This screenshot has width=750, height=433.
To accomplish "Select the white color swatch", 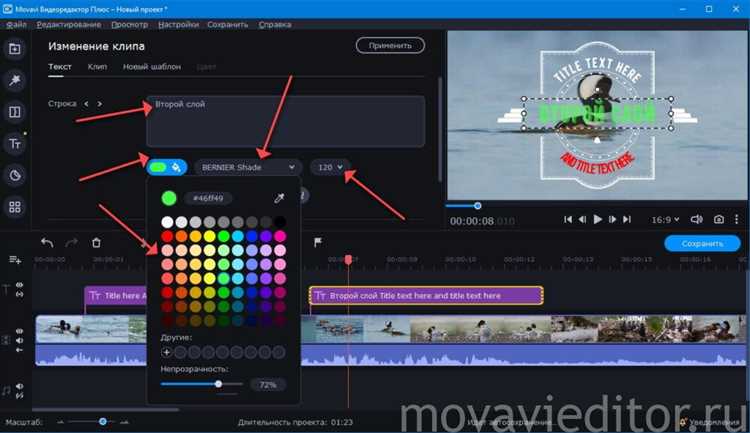I will 167,222.
